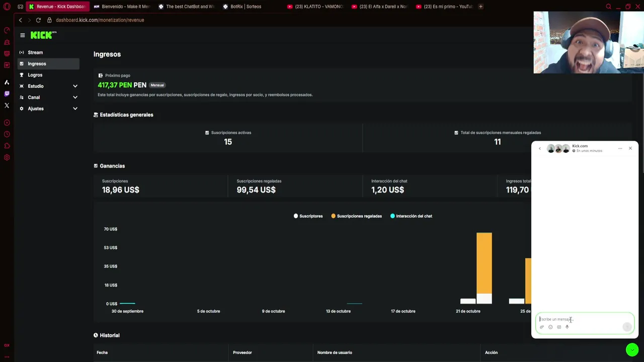
Task: Open the Twitch icon in Opera sidebar
Action: click(7, 94)
